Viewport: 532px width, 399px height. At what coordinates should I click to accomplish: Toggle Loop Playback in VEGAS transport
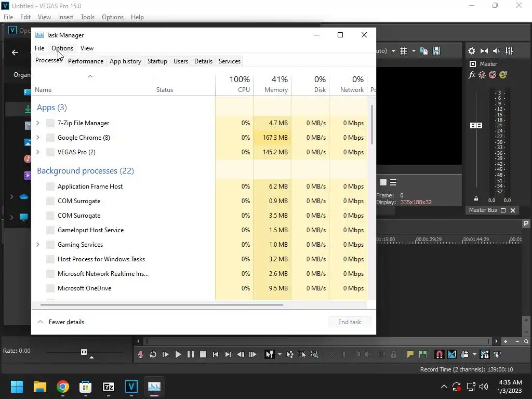click(x=153, y=354)
